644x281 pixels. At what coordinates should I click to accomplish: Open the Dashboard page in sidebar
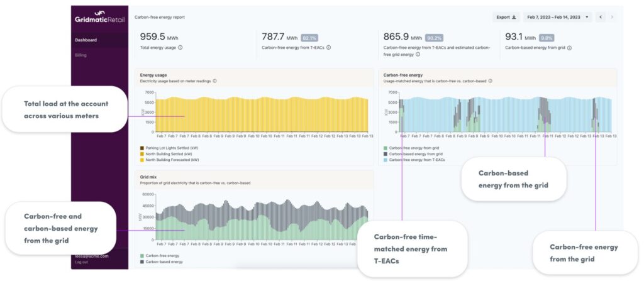[x=86, y=40]
